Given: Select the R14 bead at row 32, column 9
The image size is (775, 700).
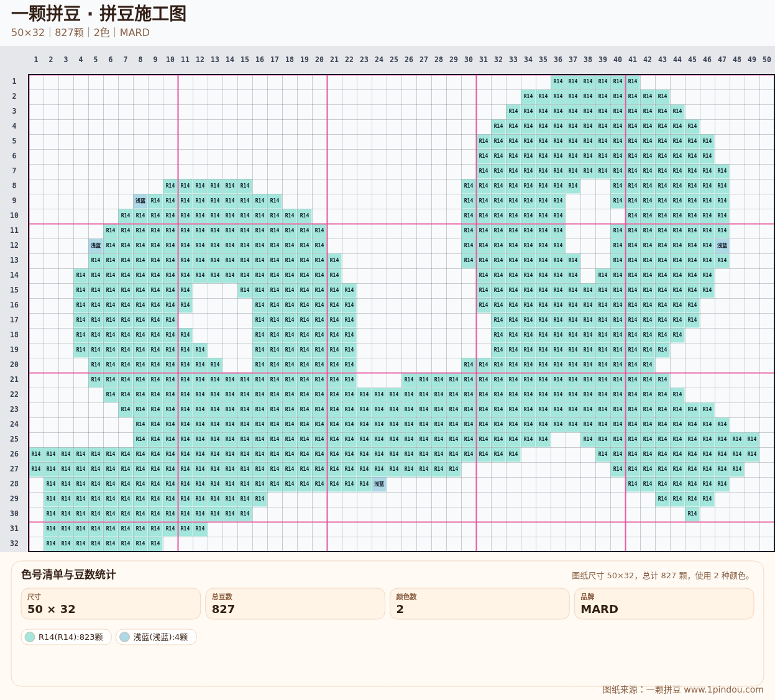Looking at the screenshot, I should tap(155, 543).
